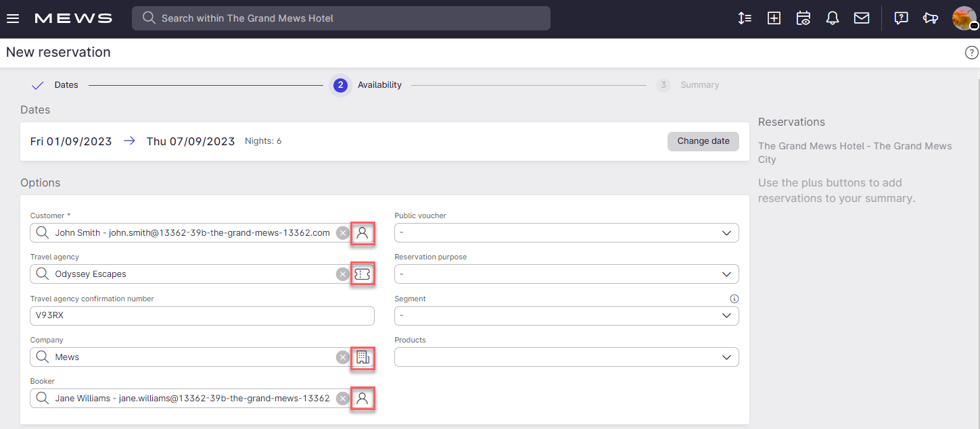Click the Change date button
This screenshot has width=980, height=429.
click(x=703, y=141)
